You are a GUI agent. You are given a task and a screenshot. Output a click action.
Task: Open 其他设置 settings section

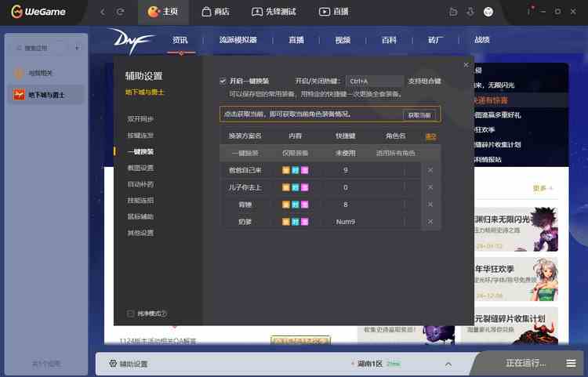[140, 233]
